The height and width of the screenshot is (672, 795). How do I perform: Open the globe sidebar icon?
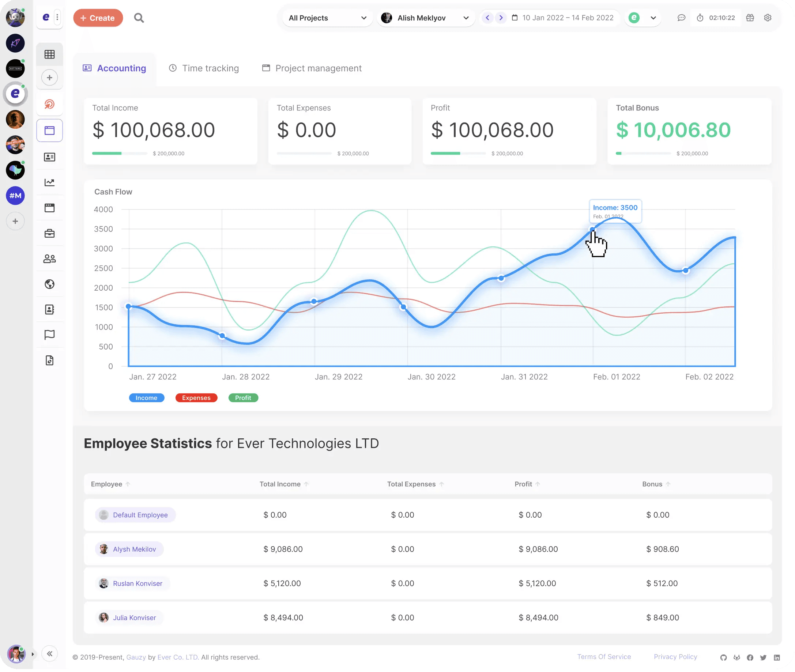point(49,284)
